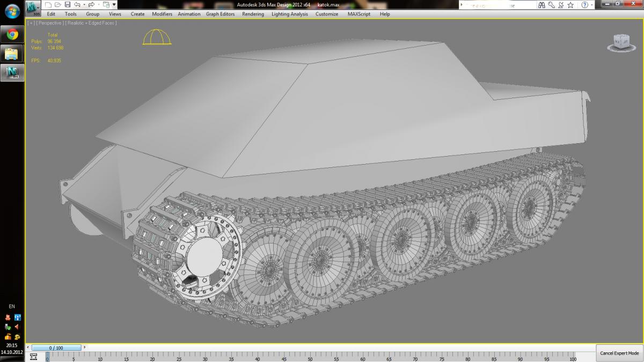Click the Project Folder icon in Quick Access toolbar

tap(106, 5)
